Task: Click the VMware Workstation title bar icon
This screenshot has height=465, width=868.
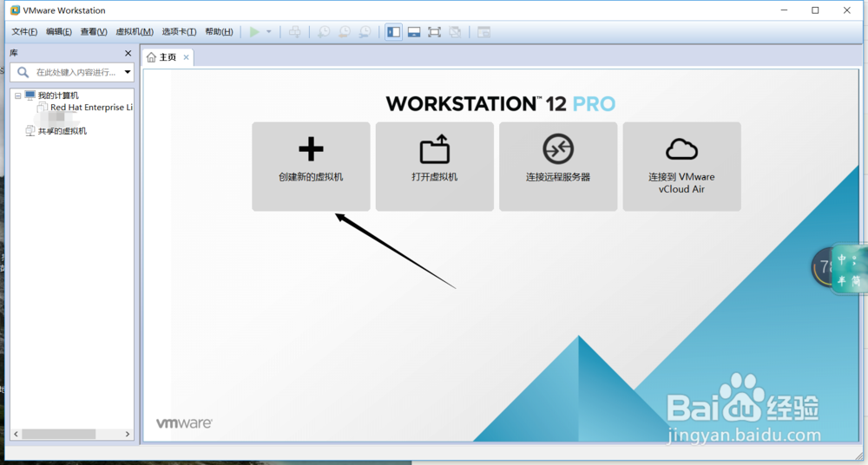Action: (x=15, y=10)
